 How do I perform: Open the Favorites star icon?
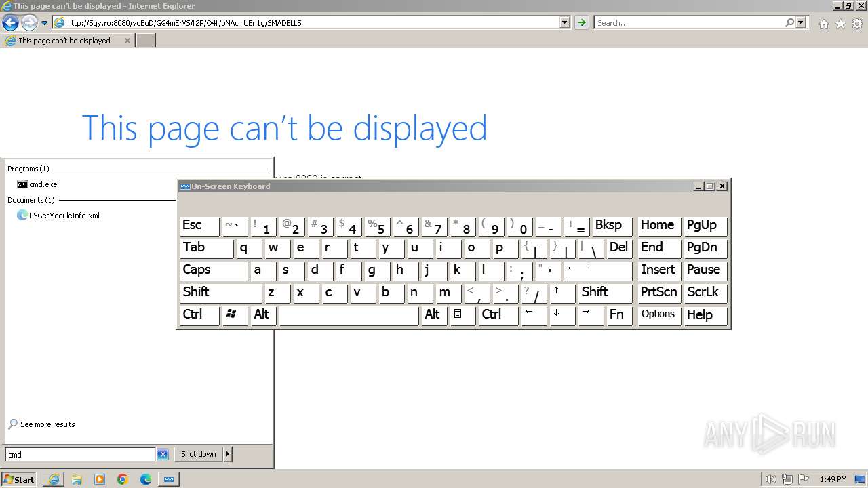[x=840, y=24]
